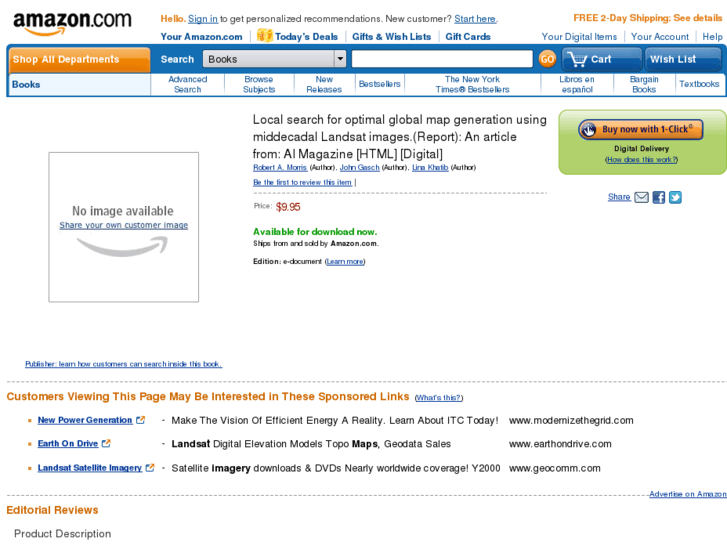The image size is (727, 545).
Task: Open the Earth On Drive external link icon
Action: pos(106,443)
